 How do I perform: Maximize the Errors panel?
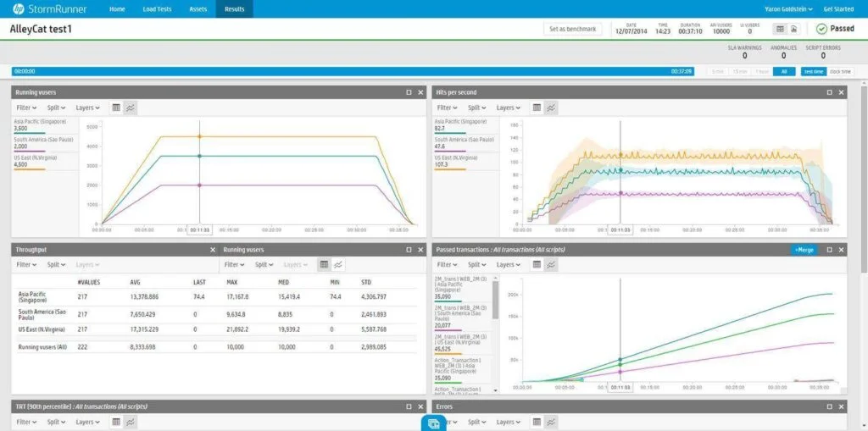(829, 406)
